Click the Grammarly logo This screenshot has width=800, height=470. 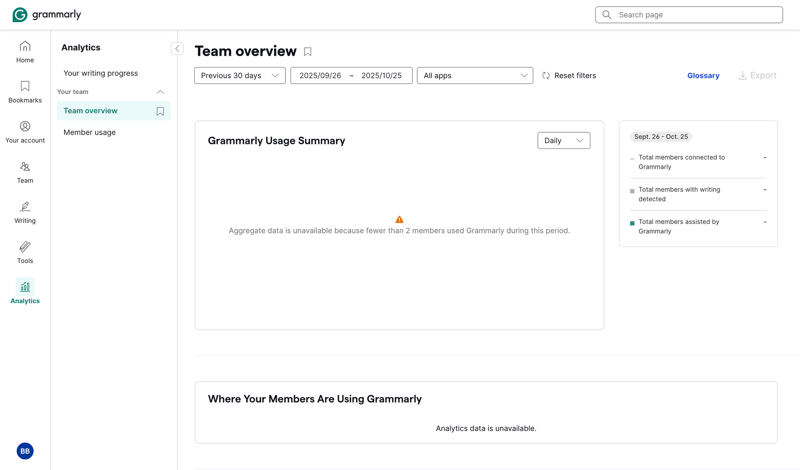coord(46,15)
